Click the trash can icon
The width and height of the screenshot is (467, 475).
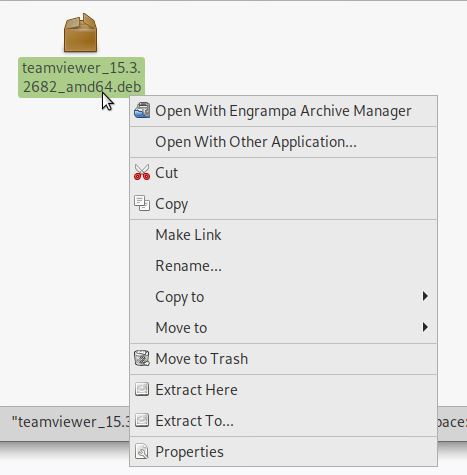coord(142,358)
